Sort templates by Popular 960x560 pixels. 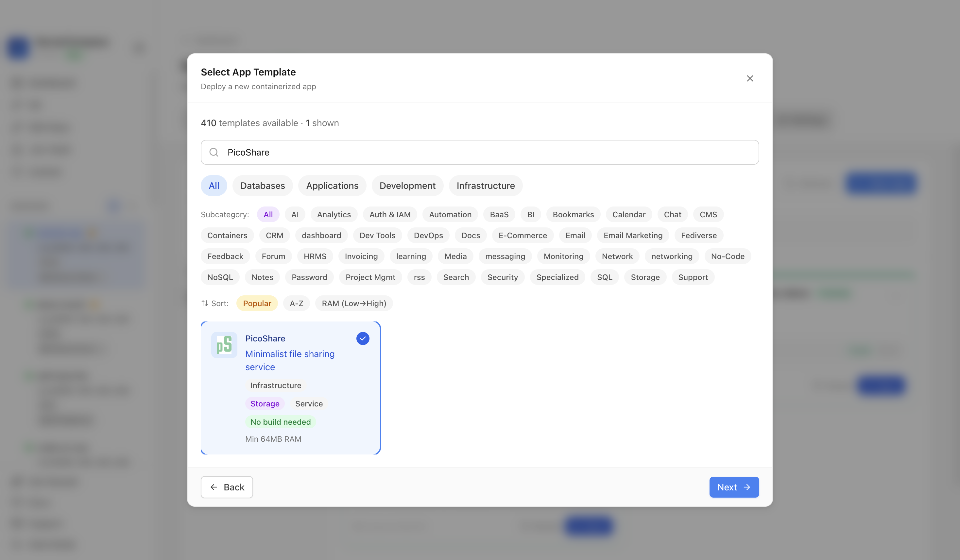[257, 304]
